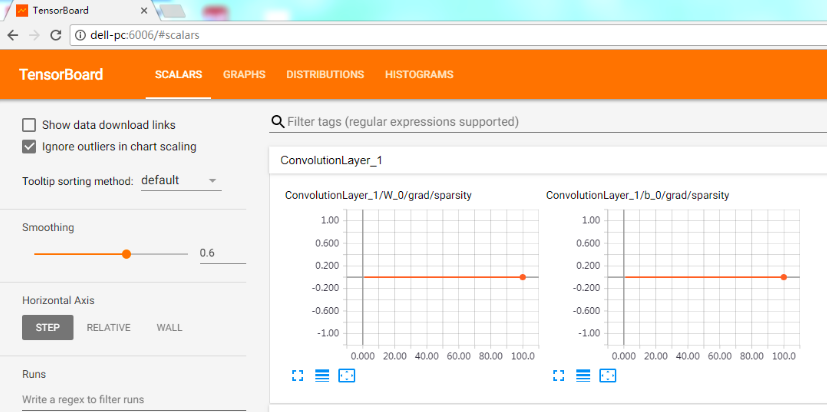Click the browser forward arrow
The height and width of the screenshot is (412, 827).
point(34,35)
